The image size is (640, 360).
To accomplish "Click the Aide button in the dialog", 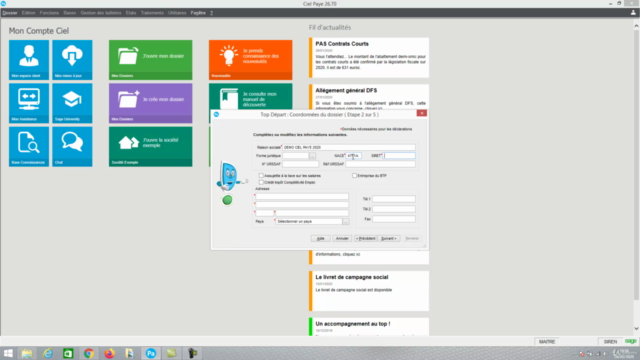I will click(x=320, y=238).
